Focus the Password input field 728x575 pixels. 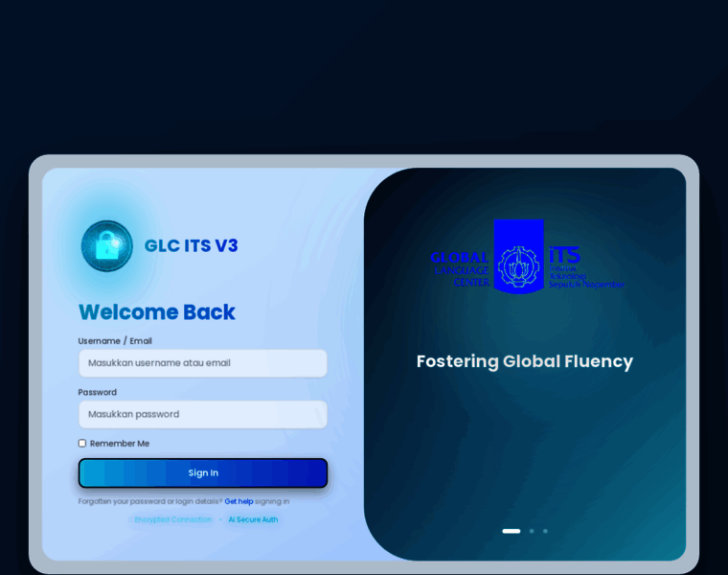[202, 414]
